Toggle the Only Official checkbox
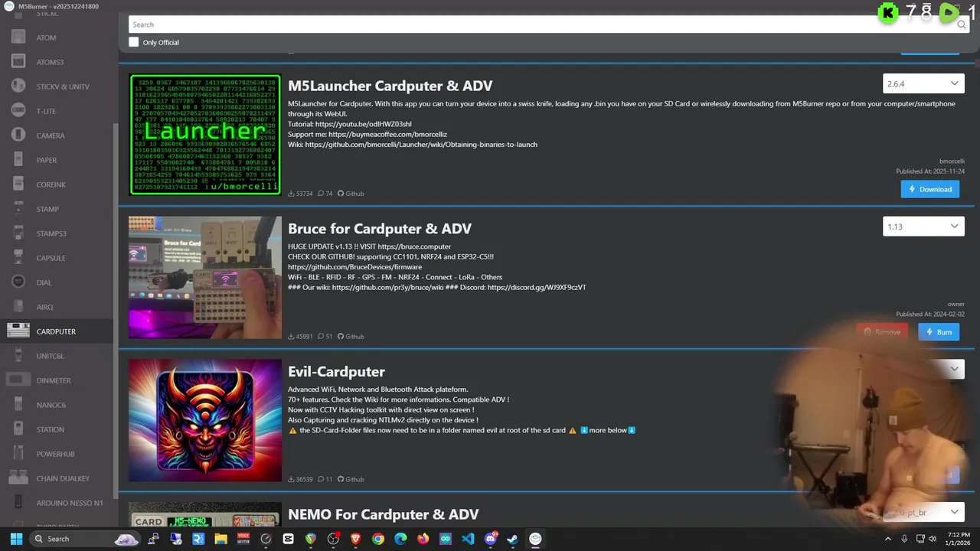This screenshot has height=551, width=980. tap(134, 42)
